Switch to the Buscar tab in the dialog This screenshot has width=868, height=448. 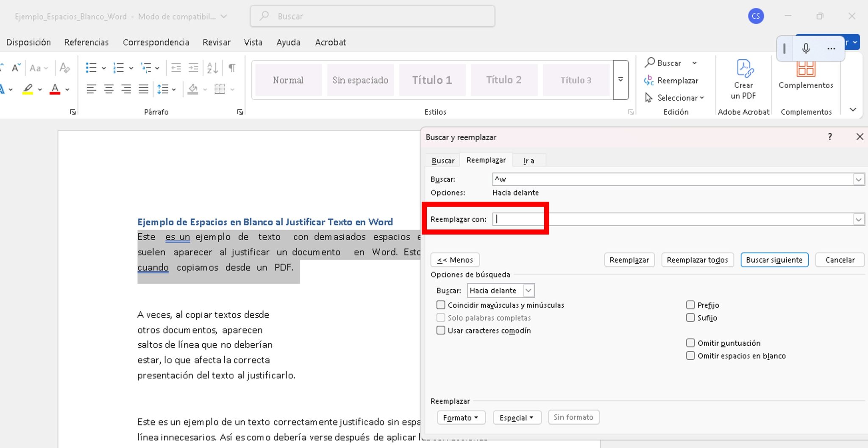click(442, 160)
